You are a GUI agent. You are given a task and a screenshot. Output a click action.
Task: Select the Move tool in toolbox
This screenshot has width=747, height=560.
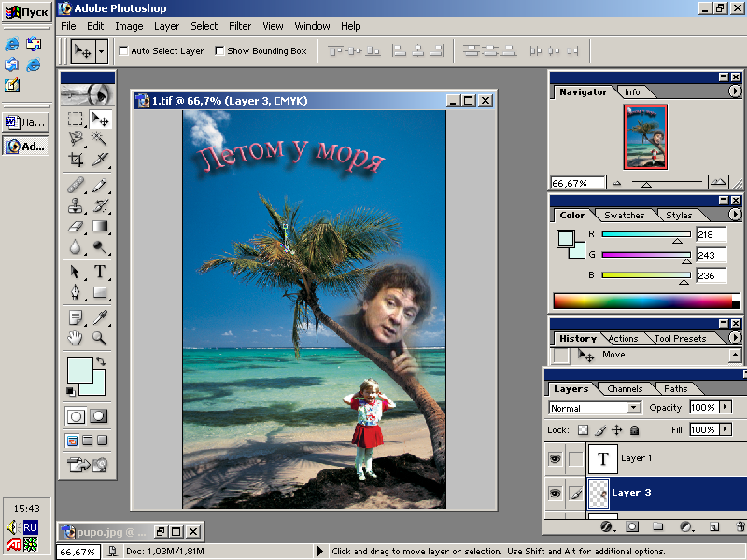100,119
